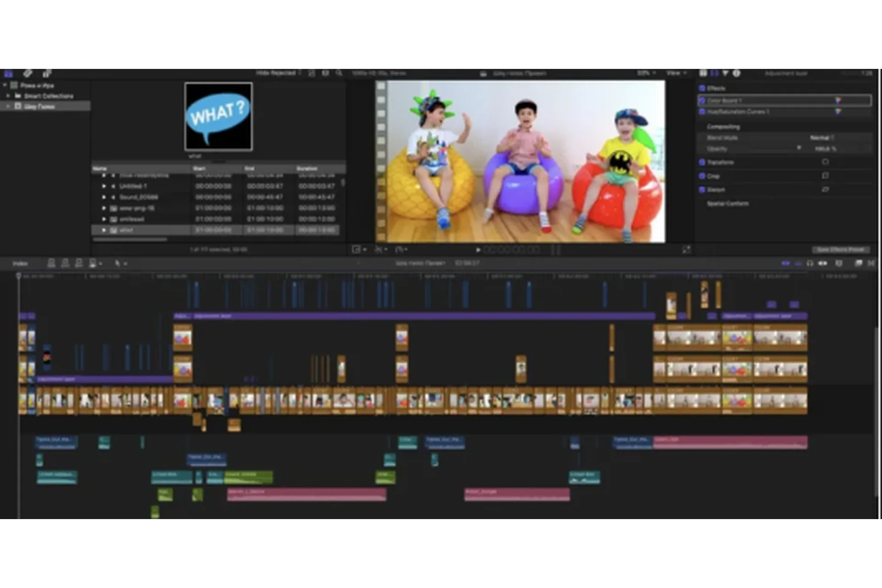This screenshot has height=588, width=882.
Task: Click Save Effects Preset button
Action: pos(840,249)
